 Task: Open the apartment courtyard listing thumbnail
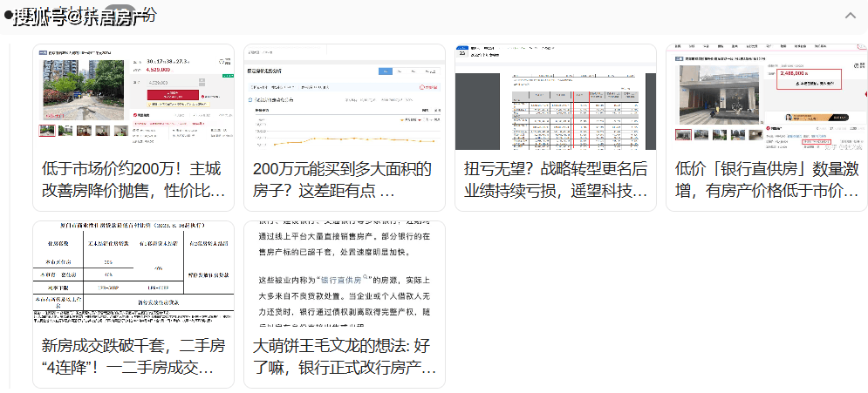(85, 88)
